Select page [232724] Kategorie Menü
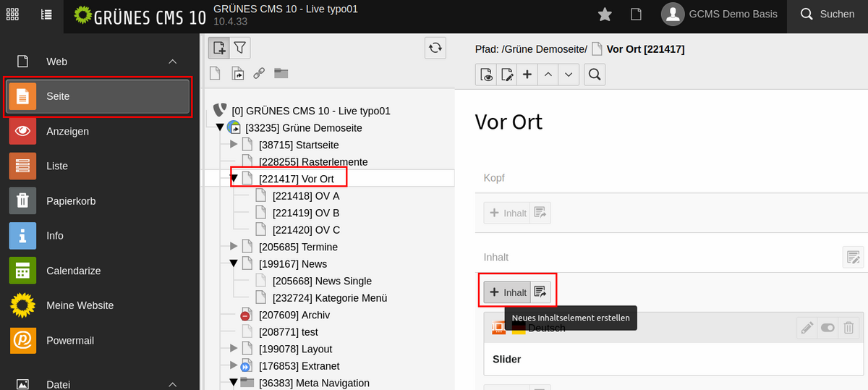Viewport: 868px width, 390px height. click(x=330, y=298)
